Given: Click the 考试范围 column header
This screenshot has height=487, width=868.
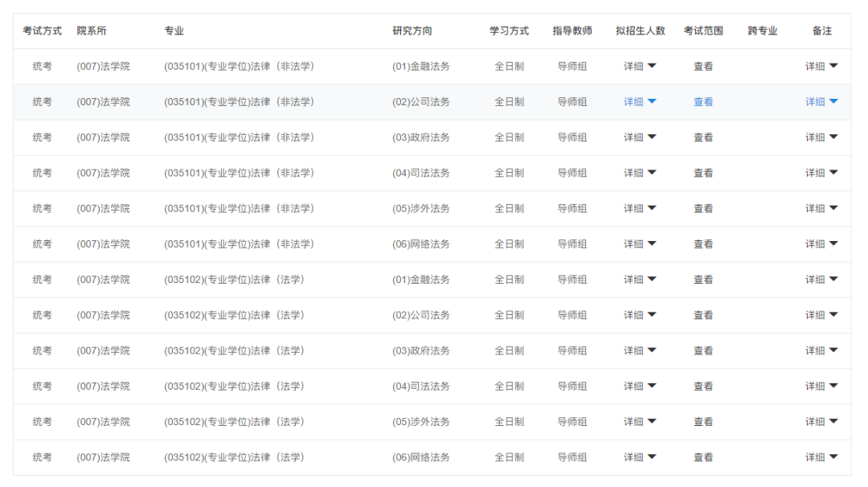Looking at the screenshot, I should click(703, 31).
